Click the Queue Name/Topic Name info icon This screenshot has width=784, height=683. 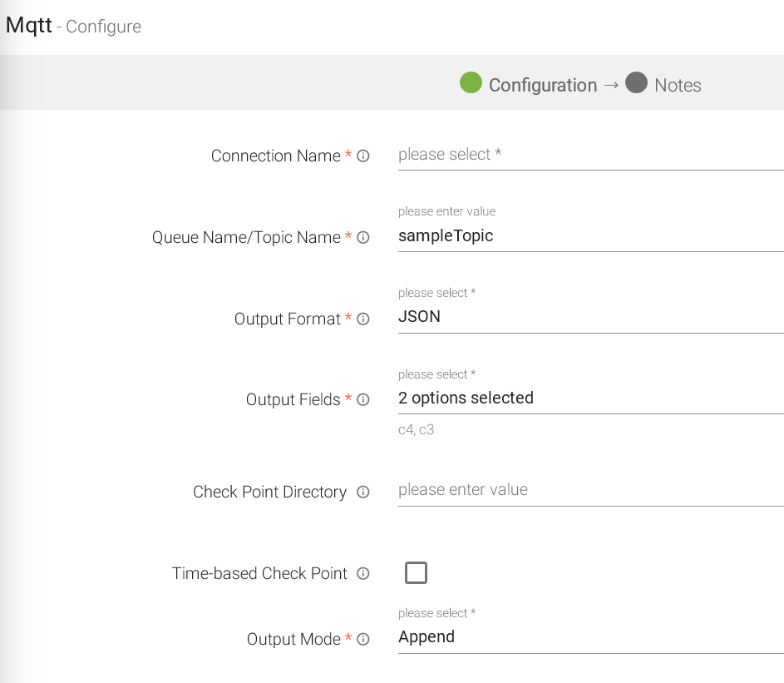coord(363,238)
